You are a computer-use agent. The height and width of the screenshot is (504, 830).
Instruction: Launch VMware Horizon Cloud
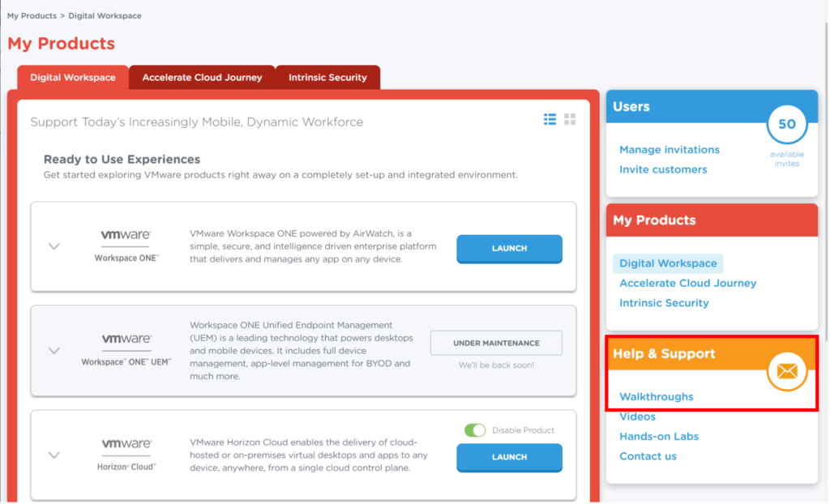point(509,458)
